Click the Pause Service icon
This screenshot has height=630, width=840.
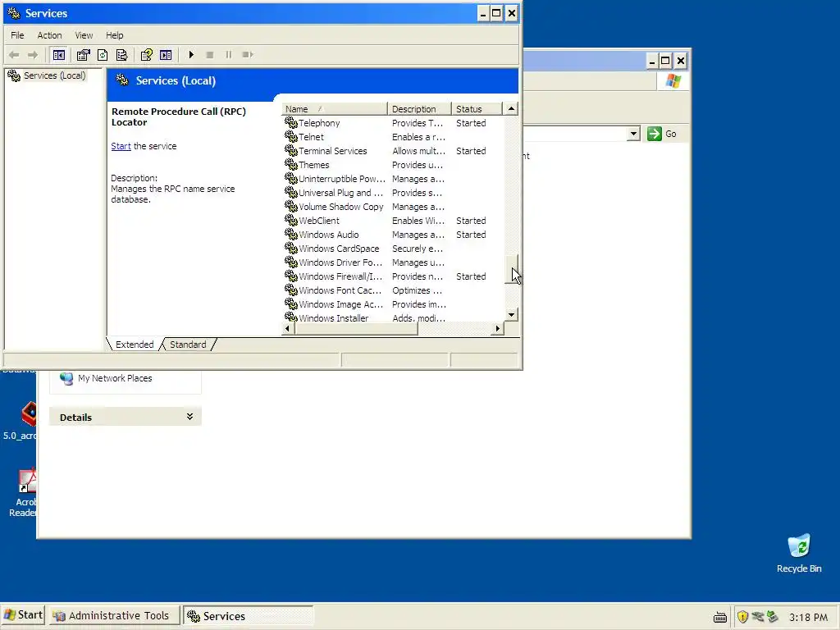229,55
